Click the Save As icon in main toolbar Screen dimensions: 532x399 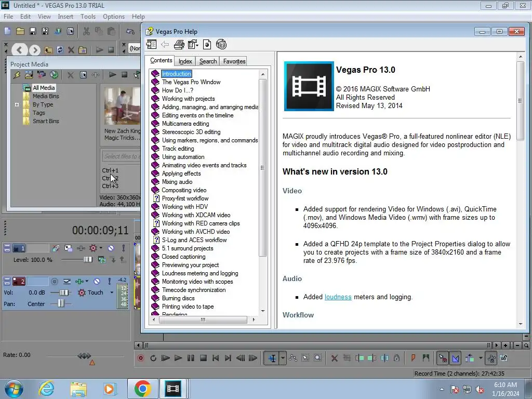tap(45, 32)
